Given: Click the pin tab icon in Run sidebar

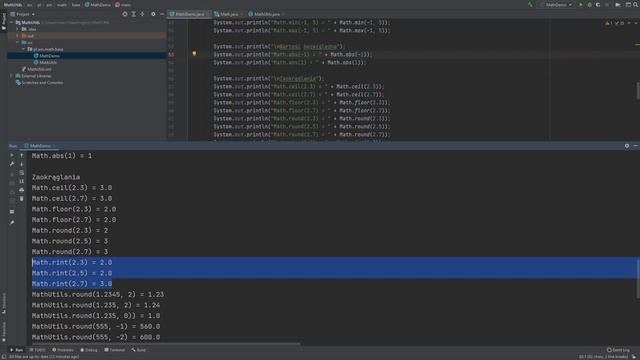Looking at the screenshot, I should (12, 222).
